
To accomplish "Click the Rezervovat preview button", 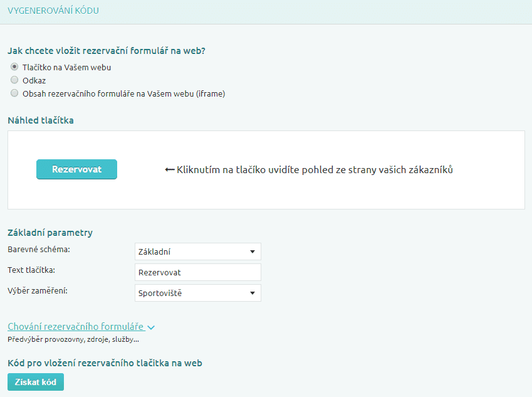I will pos(76,169).
